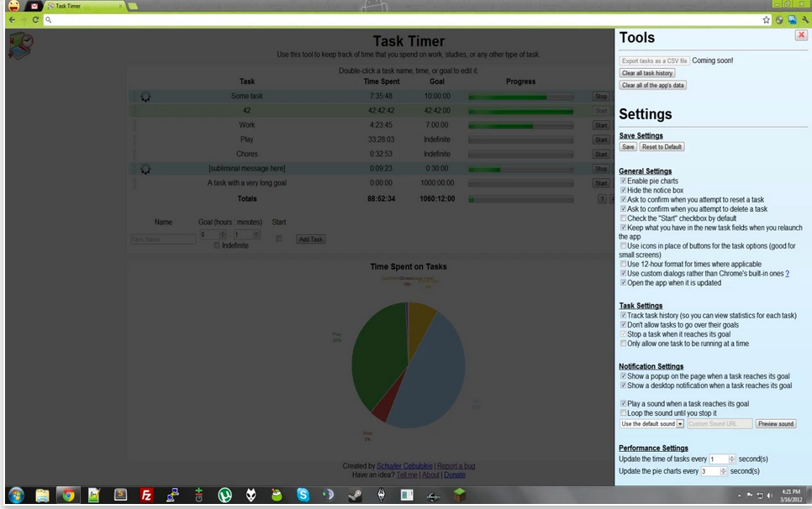Open the Schuyler Cebulskie link
812x509 pixels.
(x=404, y=466)
